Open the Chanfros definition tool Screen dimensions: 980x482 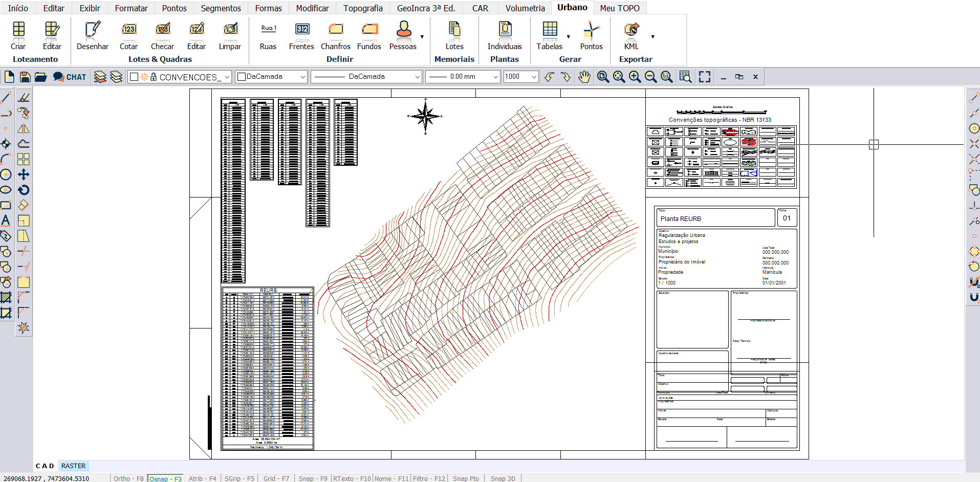pyautogui.click(x=335, y=35)
